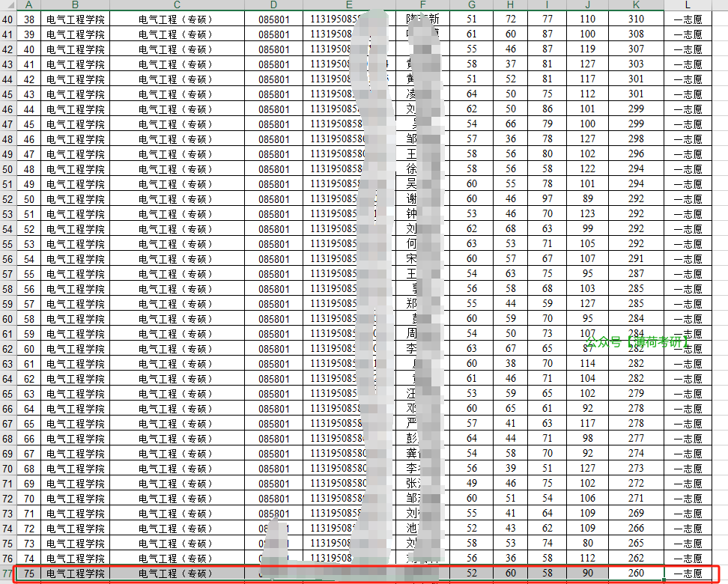Click column K header
The height and width of the screenshot is (584, 728).
tap(636, 5)
